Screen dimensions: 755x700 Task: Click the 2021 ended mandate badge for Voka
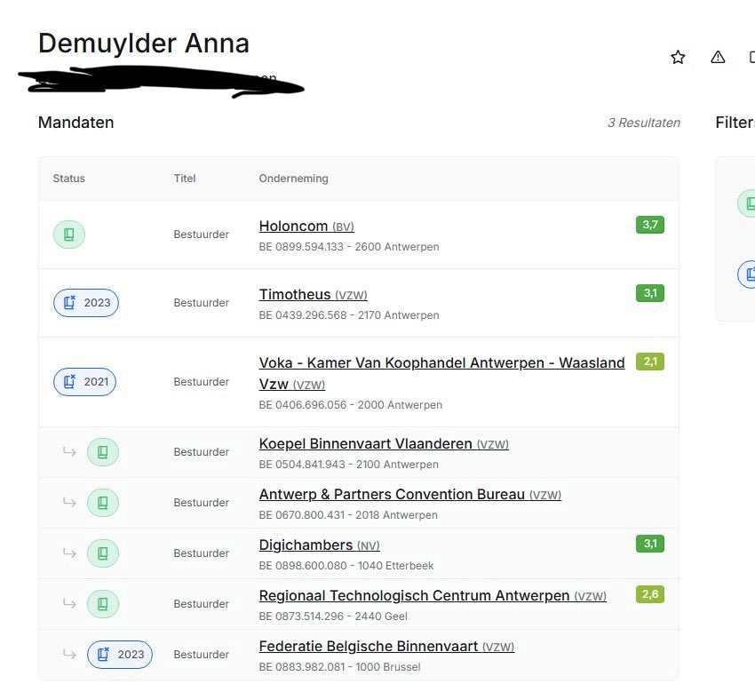click(x=84, y=382)
